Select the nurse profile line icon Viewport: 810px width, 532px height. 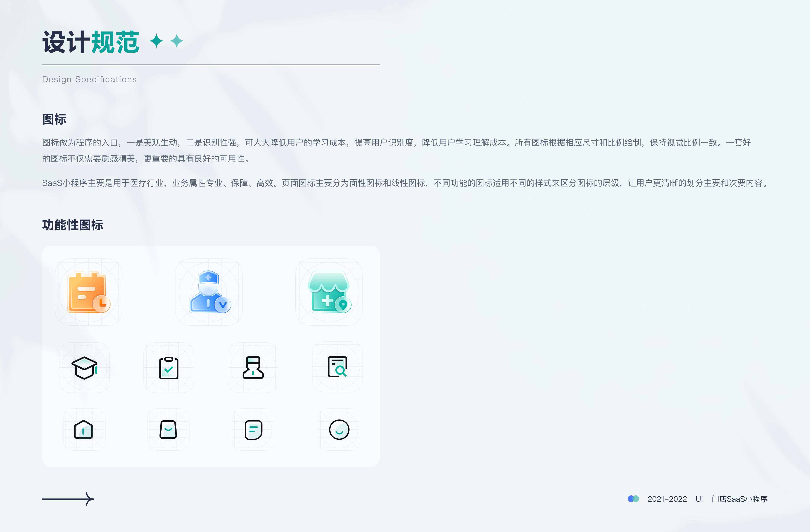point(253,367)
